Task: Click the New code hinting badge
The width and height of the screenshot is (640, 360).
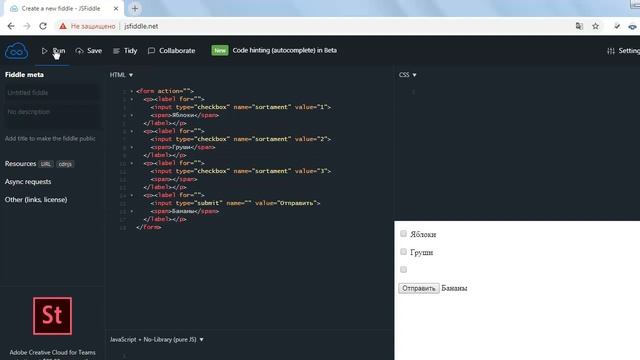Action: tap(220, 50)
